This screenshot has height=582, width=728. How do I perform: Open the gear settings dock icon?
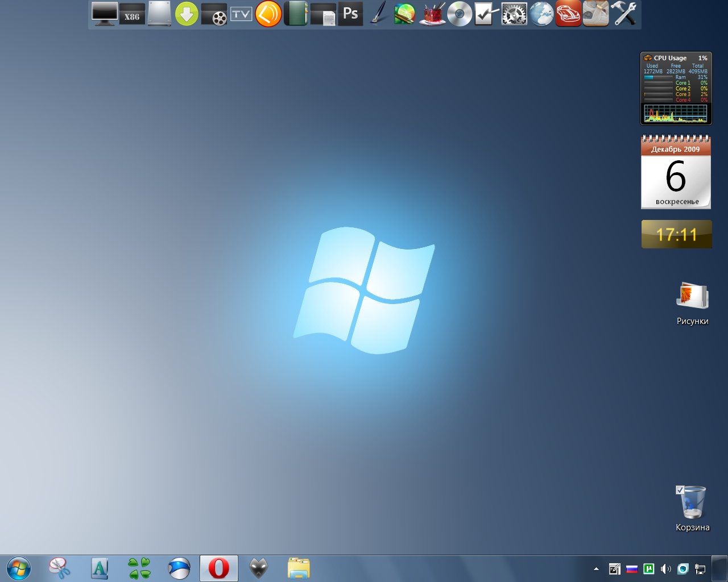point(514,14)
